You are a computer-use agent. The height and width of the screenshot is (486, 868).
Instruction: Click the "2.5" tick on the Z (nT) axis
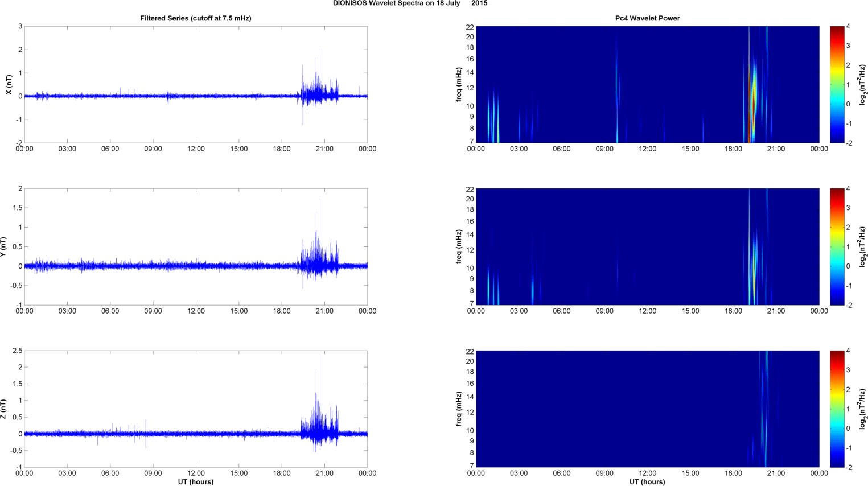17,351
